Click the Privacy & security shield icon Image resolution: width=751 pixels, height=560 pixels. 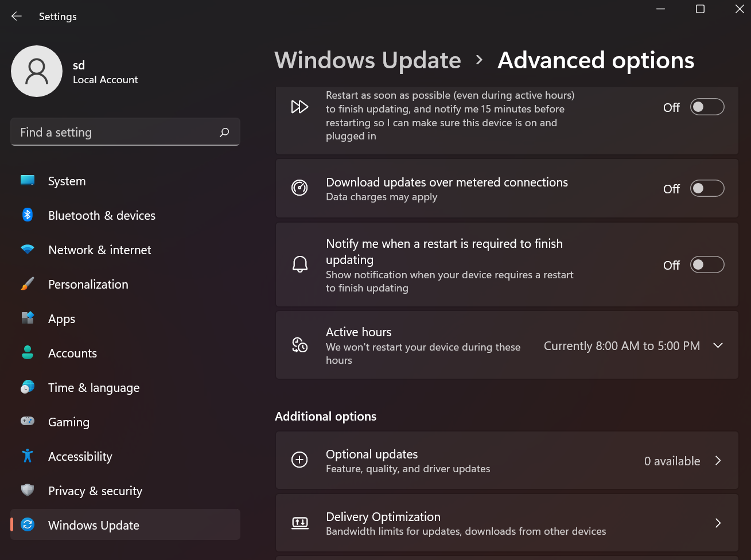(28, 491)
